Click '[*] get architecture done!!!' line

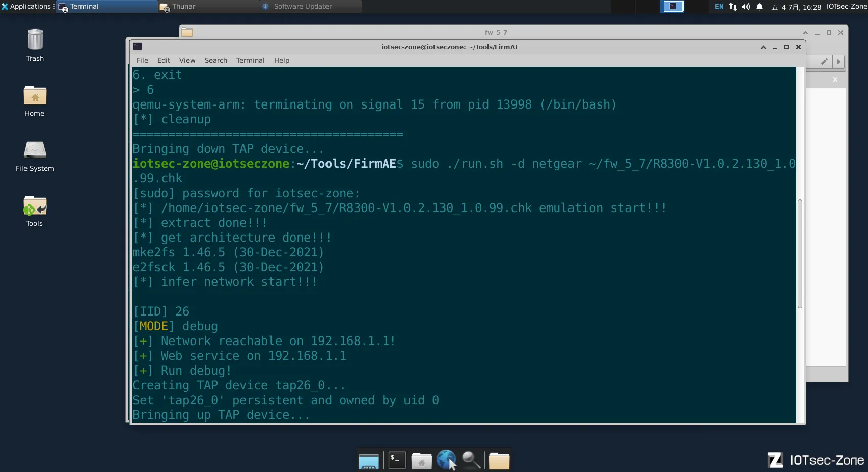coord(232,238)
